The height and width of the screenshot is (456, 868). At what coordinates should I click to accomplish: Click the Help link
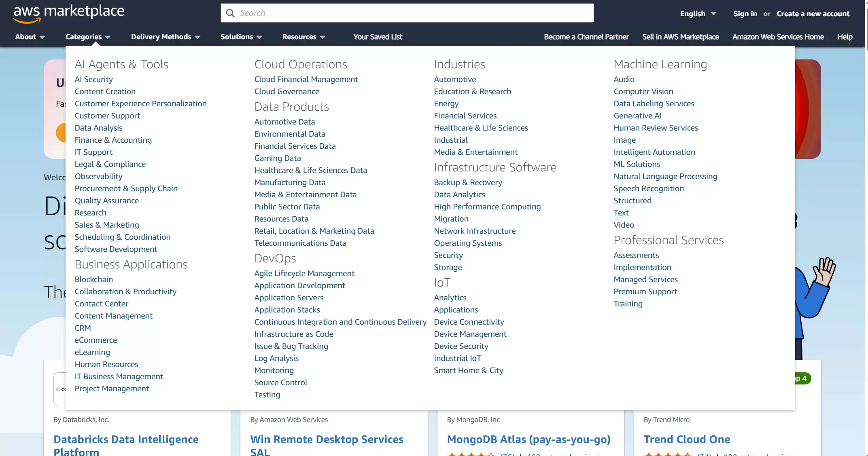click(845, 37)
